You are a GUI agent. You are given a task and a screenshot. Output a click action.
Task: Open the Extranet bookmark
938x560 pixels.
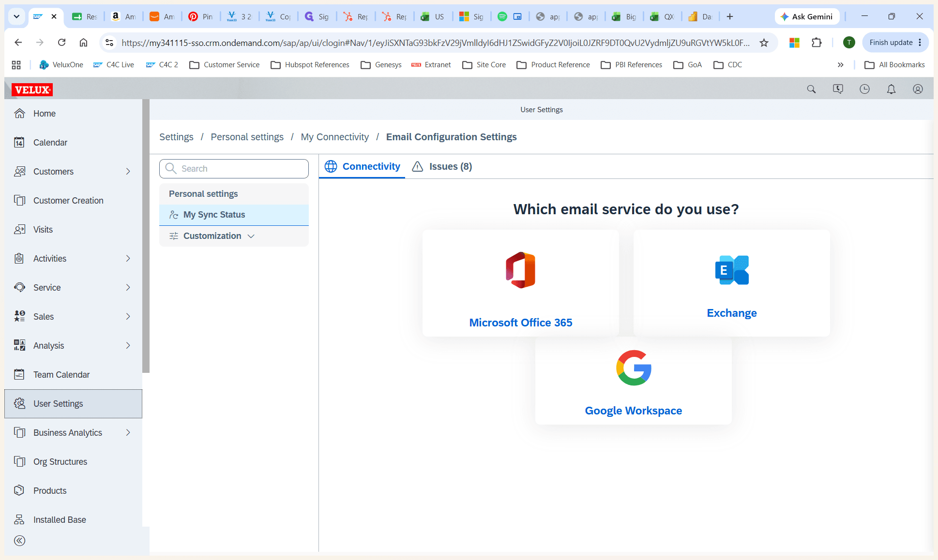tap(431, 65)
